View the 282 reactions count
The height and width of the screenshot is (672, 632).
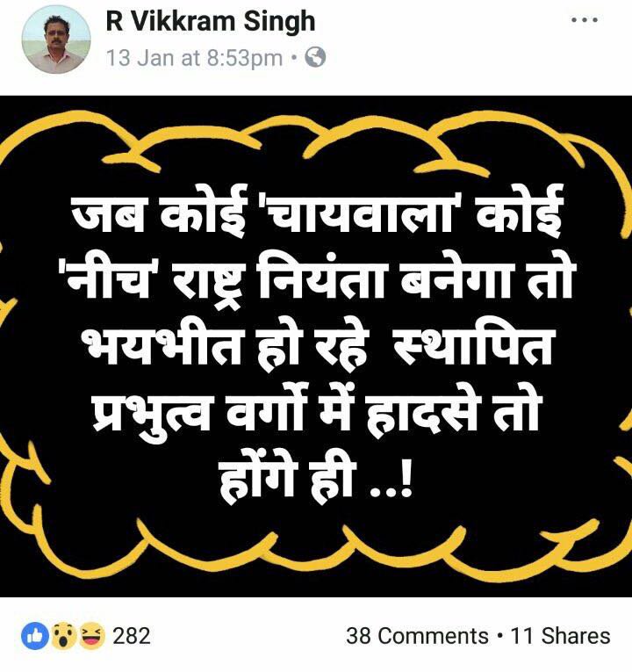pyautogui.click(x=131, y=636)
